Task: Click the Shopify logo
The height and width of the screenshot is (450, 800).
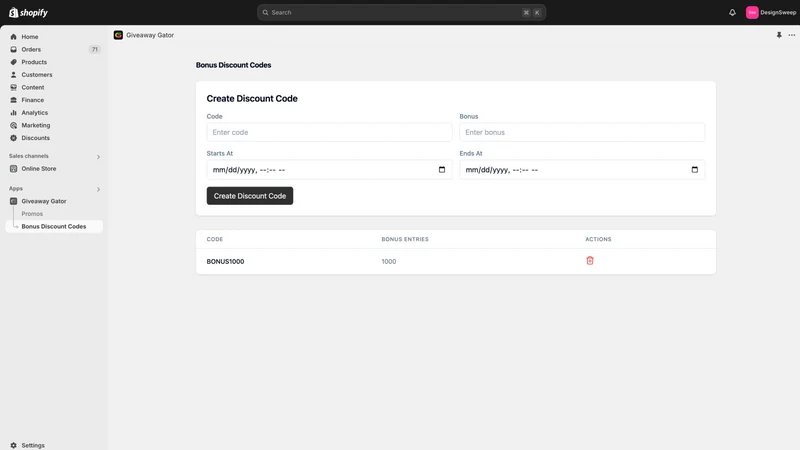Action: tap(28, 12)
